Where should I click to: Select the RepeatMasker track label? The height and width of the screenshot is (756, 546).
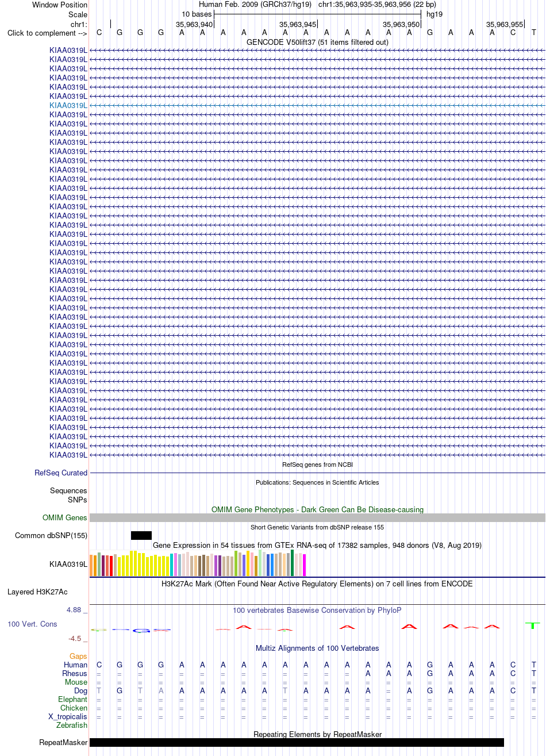[x=63, y=742]
